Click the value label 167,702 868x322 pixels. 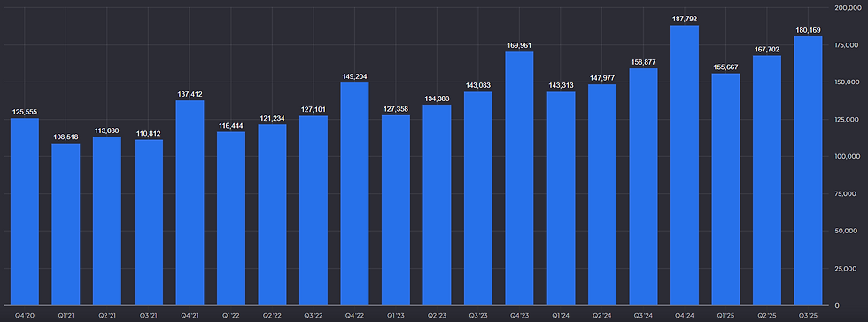coord(767,50)
